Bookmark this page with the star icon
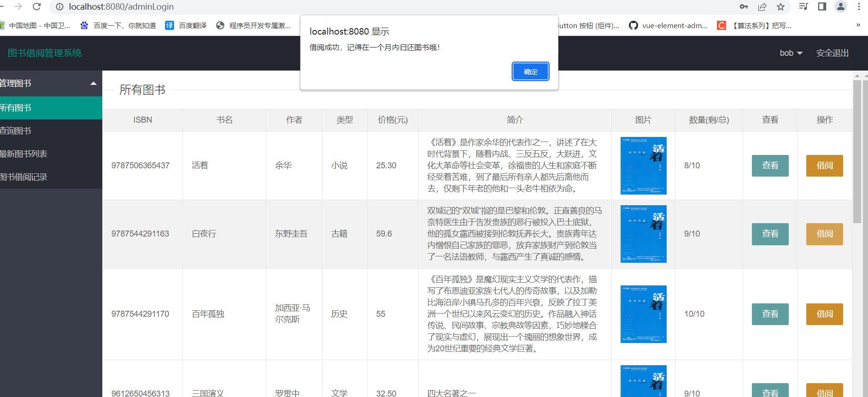 pyautogui.click(x=780, y=6)
